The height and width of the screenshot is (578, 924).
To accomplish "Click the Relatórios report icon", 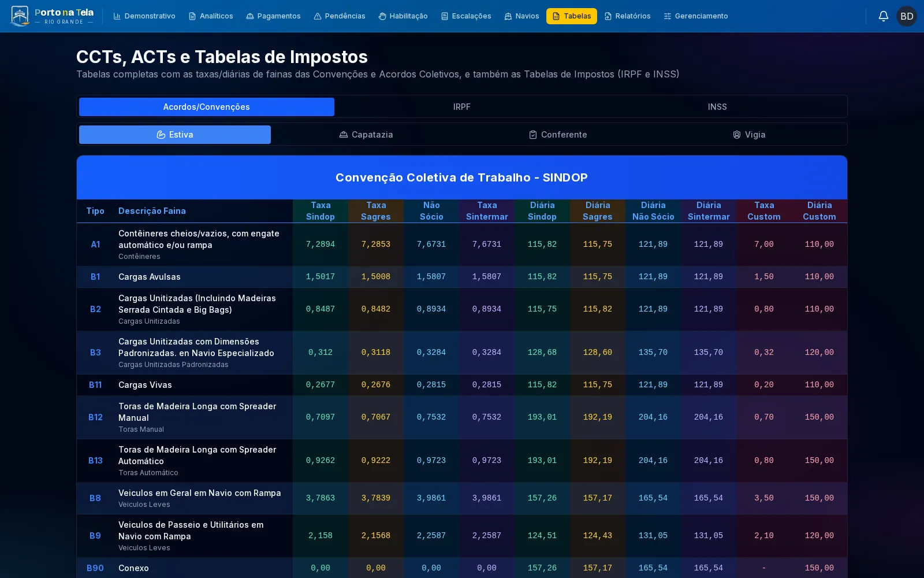I will click(608, 16).
